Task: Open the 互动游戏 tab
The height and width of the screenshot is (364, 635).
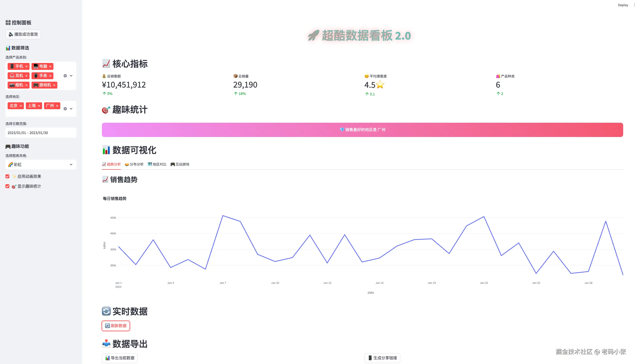Action: tap(180, 164)
